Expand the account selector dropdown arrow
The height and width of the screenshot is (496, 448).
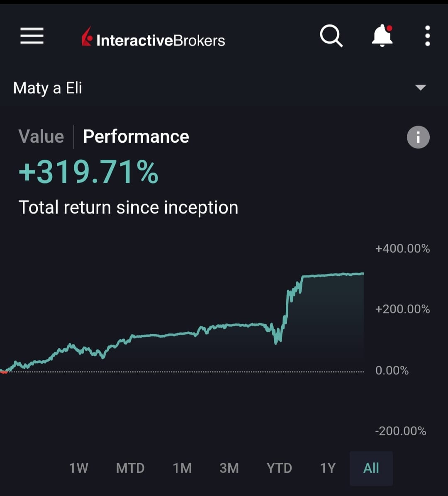[421, 88]
